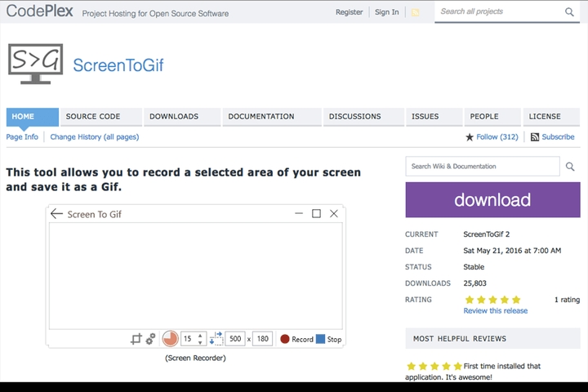Focus the Search all projects field
This screenshot has width=588, height=392.
coord(501,11)
